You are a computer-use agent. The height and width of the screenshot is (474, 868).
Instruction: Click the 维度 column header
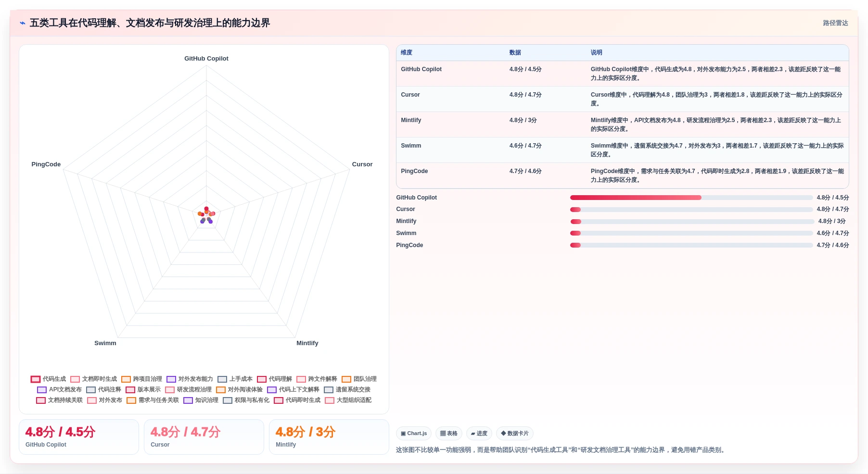point(407,52)
